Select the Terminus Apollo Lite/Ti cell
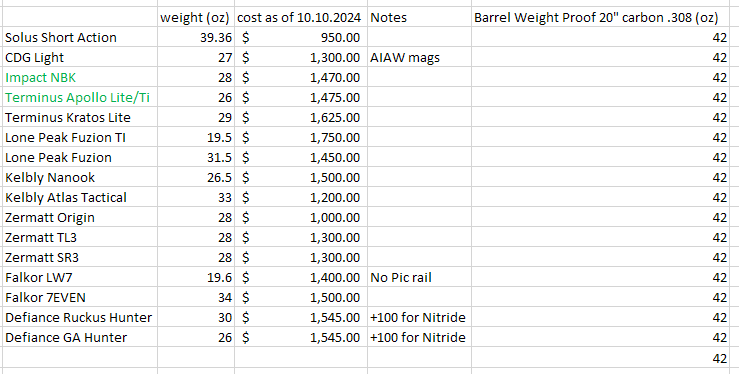Viewport: 739px width, 374px height. [x=79, y=98]
